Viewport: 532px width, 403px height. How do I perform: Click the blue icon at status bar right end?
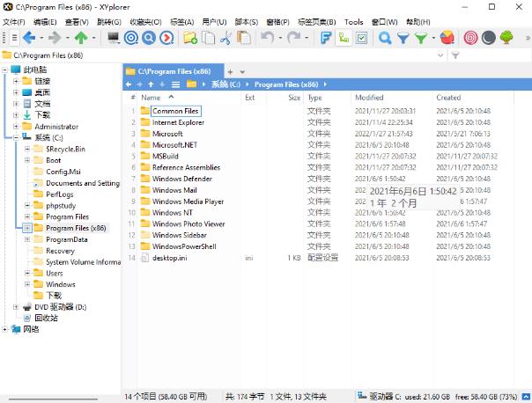click(x=526, y=396)
